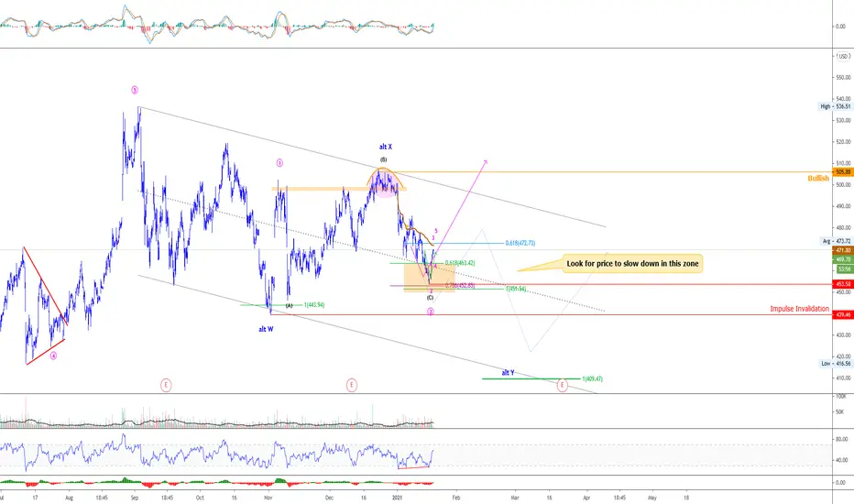Click the circled E marker below mid-December
854x504 pixels.
pos(352,385)
